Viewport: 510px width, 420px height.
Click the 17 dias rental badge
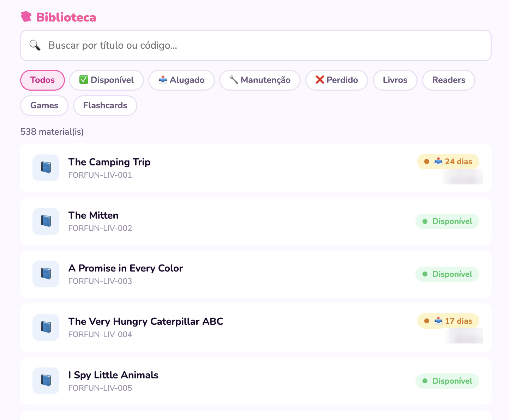(x=448, y=321)
